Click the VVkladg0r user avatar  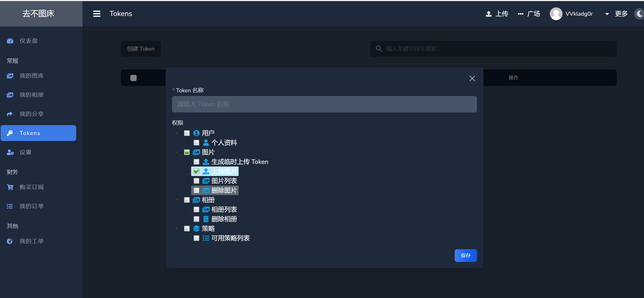pos(556,14)
